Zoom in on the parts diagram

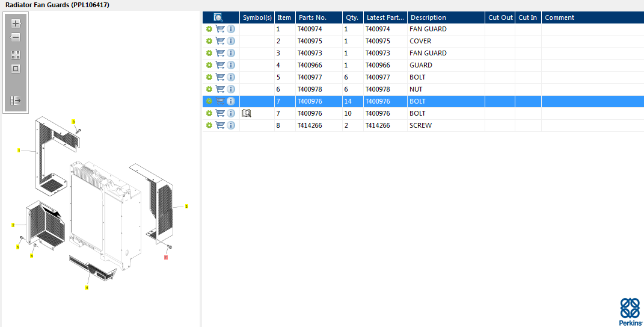tap(16, 23)
